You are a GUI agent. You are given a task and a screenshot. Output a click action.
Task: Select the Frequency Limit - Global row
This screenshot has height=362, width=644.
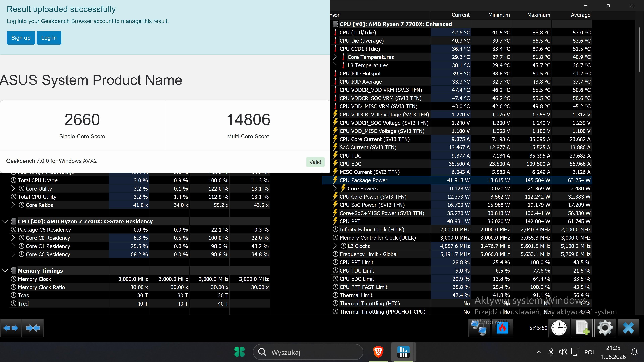tap(457, 254)
